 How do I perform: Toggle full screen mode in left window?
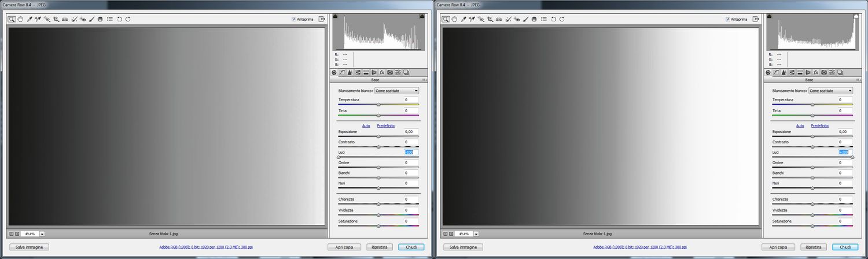click(x=322, y=19)
